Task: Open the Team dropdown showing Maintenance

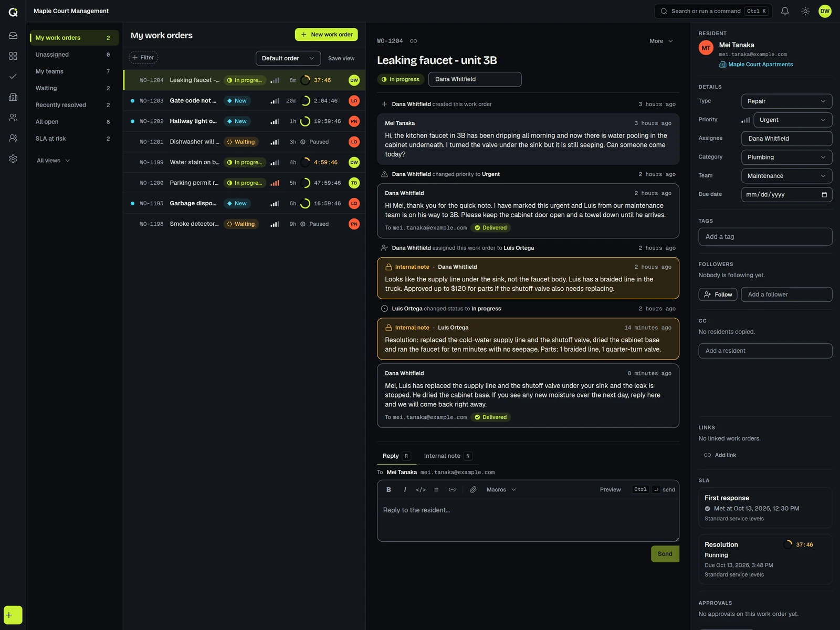Action: (x=786, y=176)
